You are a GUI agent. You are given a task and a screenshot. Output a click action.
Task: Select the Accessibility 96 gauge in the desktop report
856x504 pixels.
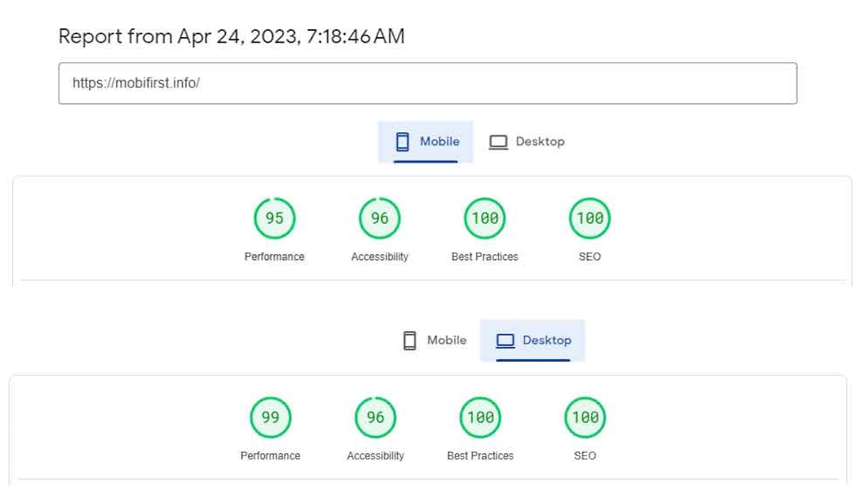click(375, 417)
